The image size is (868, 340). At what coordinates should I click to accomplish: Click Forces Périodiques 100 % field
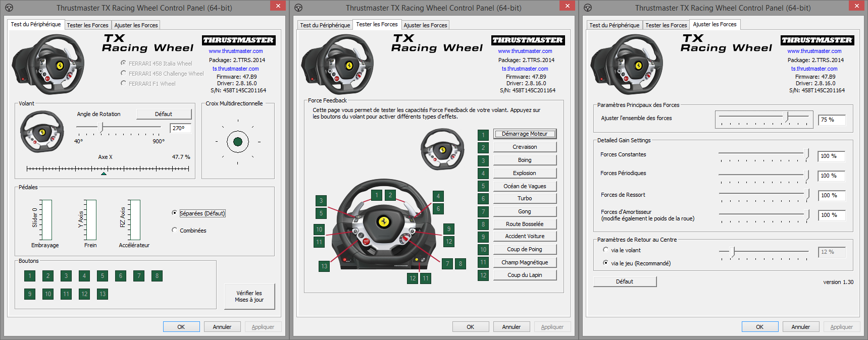pyautogui.click(x=831, y=176)
